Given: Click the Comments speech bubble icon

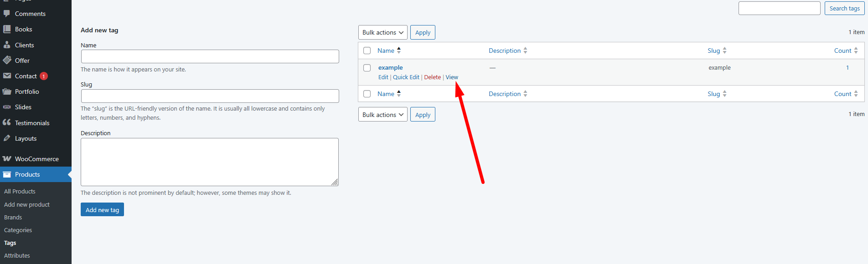Looking at the screenshot, I should [7, 14].
